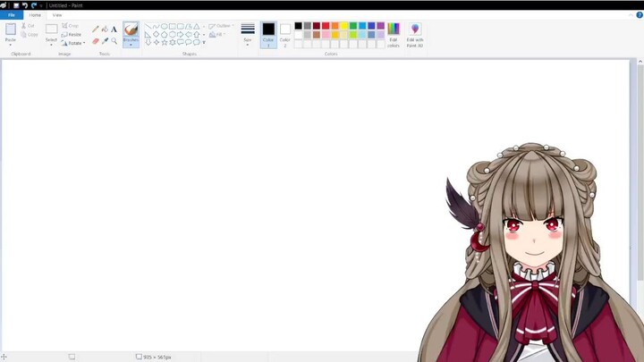Pick the red color swatch
Screen dimensions: 644x362
(326, 26)
